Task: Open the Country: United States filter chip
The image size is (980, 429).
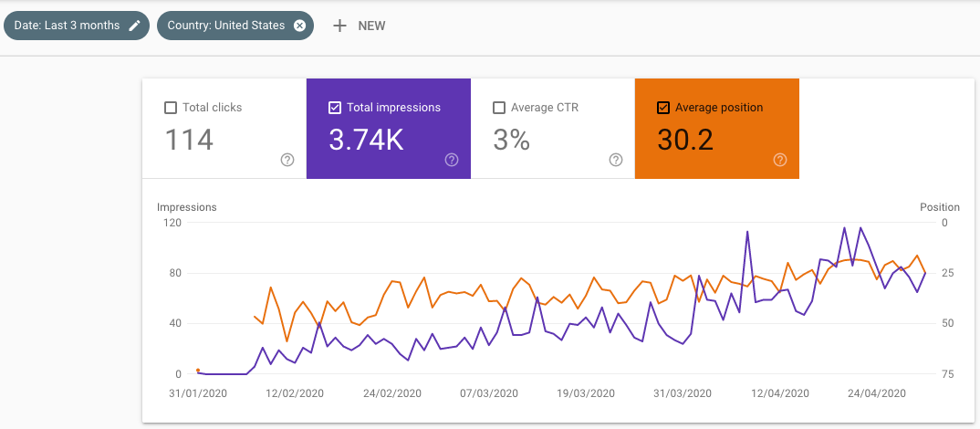Action: [x=235, y=26]
